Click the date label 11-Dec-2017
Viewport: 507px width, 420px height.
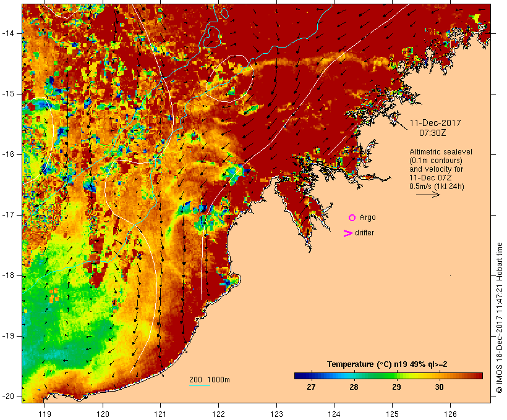(435, 123)
